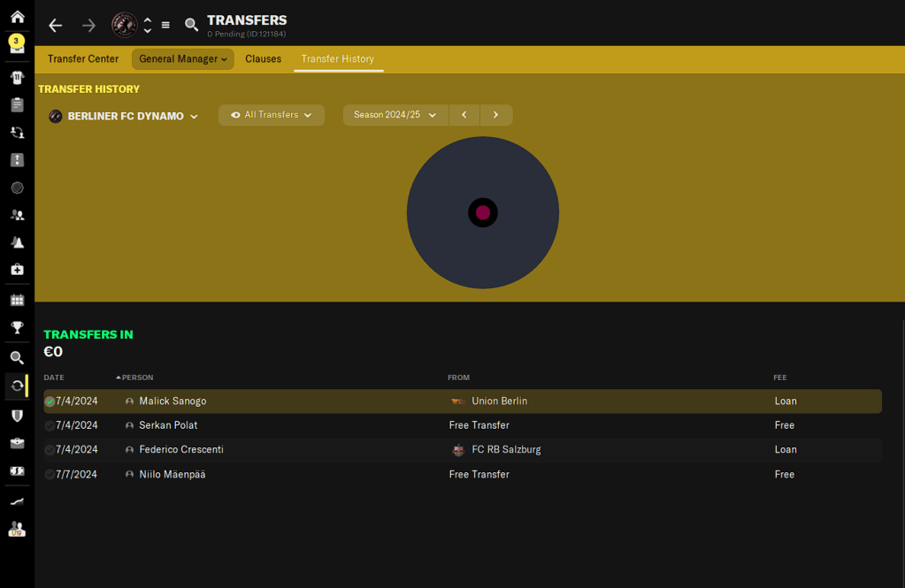This screenshot has width=905, height=588.
Task: Tick the selection circle for Serkan Polat
Action: pos(50,425)
